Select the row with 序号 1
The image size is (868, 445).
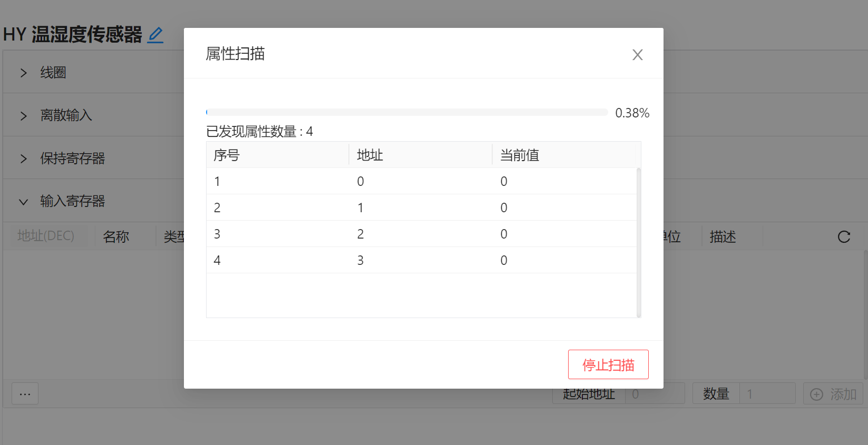pyautogui.click(x=422, y=181)
